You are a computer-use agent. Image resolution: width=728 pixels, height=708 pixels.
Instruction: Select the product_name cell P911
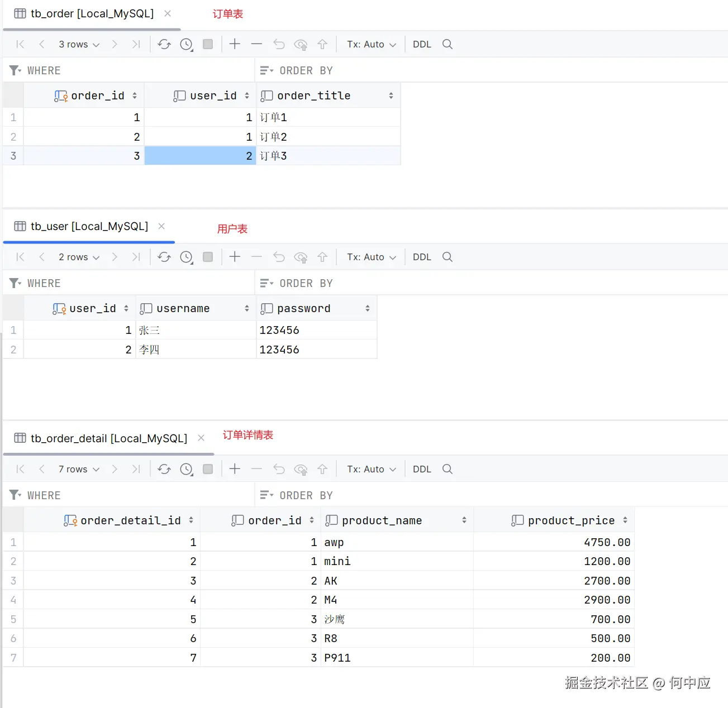tap(397, 658)
